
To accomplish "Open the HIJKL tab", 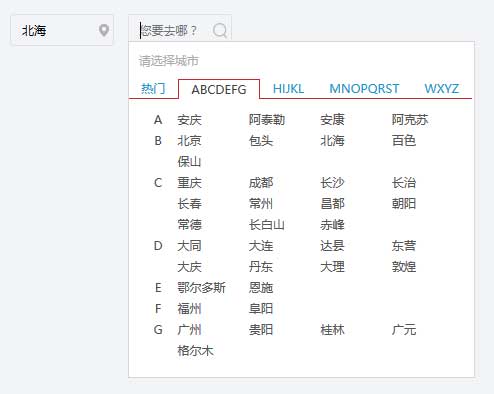I will click(288, 89).
